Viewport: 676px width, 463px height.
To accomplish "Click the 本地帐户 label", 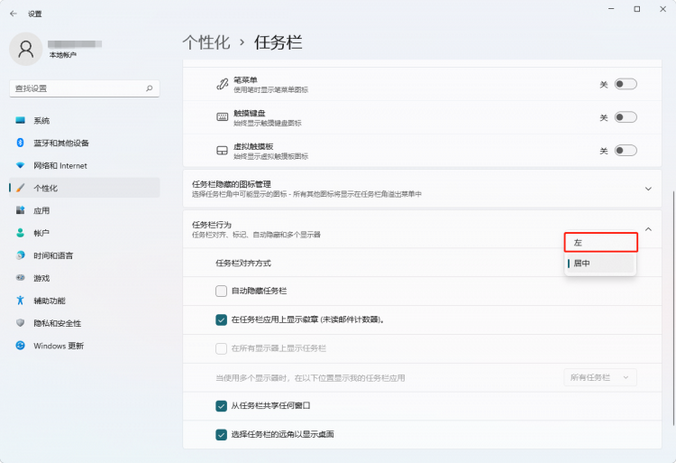I will coord(63,55).
